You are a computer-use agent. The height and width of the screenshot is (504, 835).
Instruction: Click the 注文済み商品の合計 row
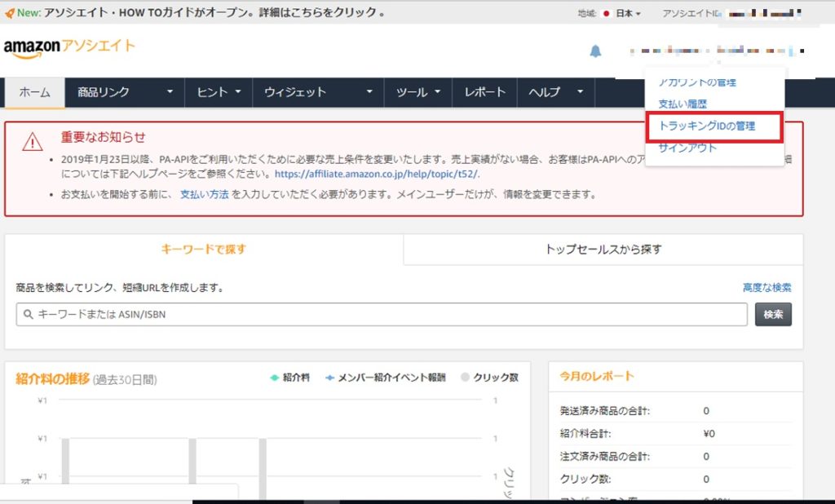pos(675,457)
